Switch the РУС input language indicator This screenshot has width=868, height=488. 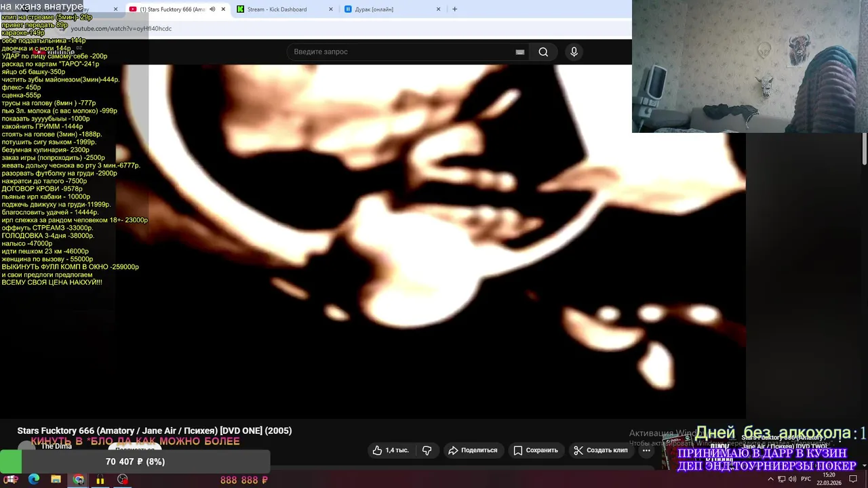806,479
